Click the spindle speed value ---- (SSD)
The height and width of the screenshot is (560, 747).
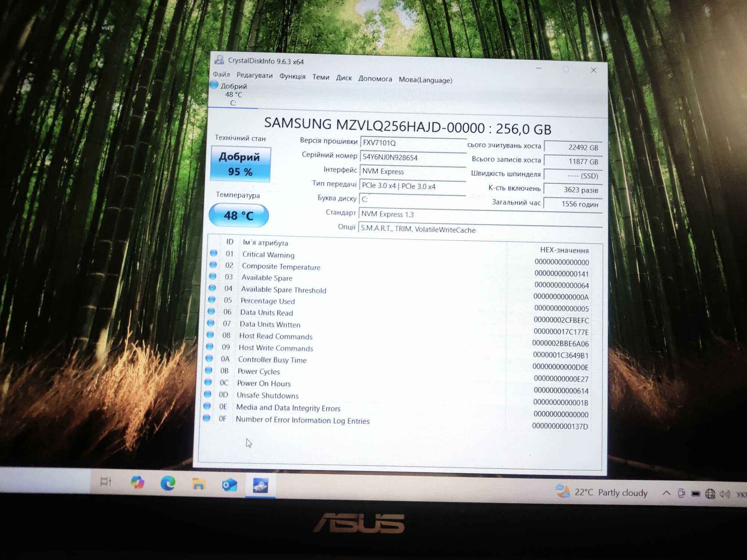(573, 176)
